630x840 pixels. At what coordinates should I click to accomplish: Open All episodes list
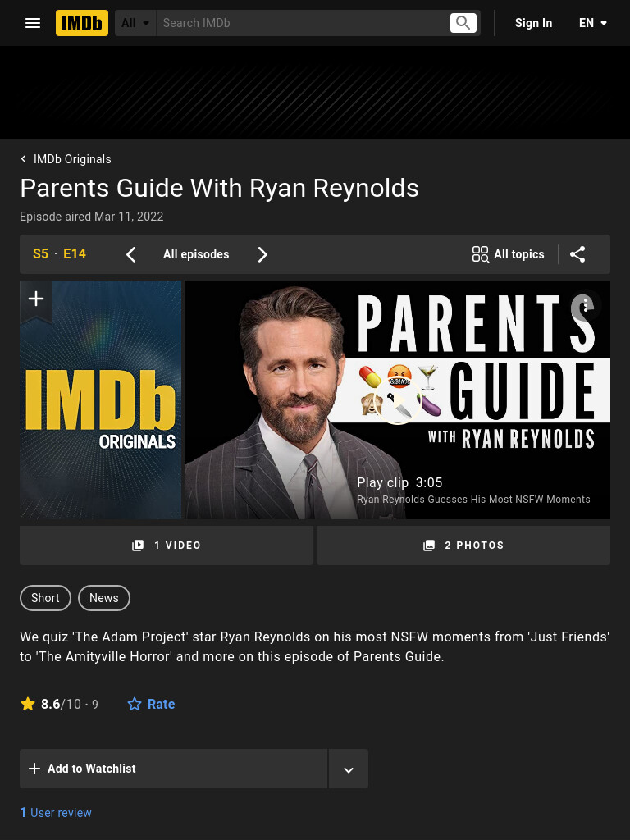[x=196, y=254]
